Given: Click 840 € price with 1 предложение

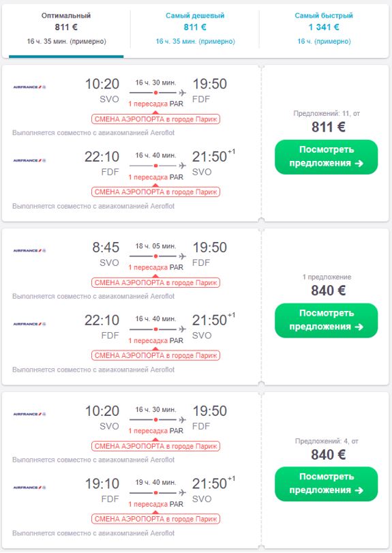Looking at the screenshot, I should [328, 291].
